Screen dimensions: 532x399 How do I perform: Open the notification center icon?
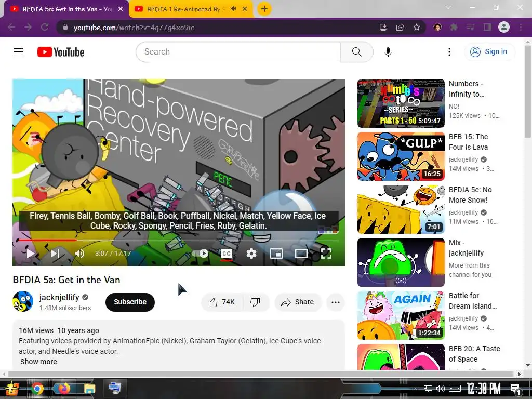click(x=515, y=389)
